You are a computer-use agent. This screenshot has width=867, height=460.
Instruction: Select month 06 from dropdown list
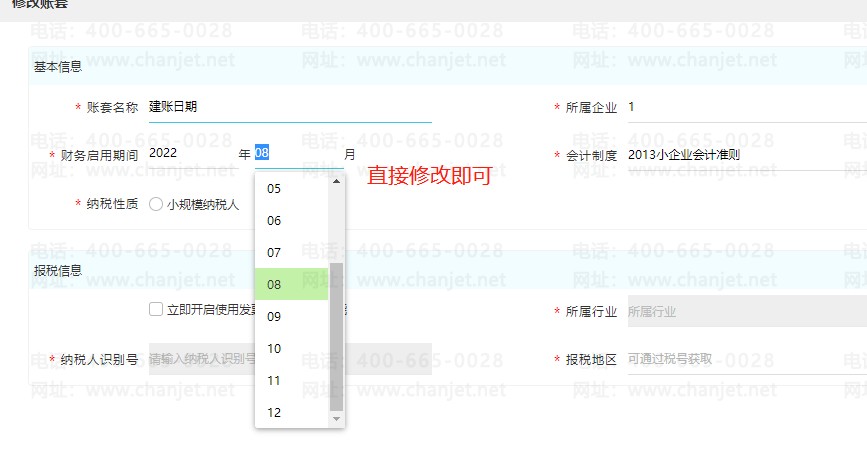point(291,221)
